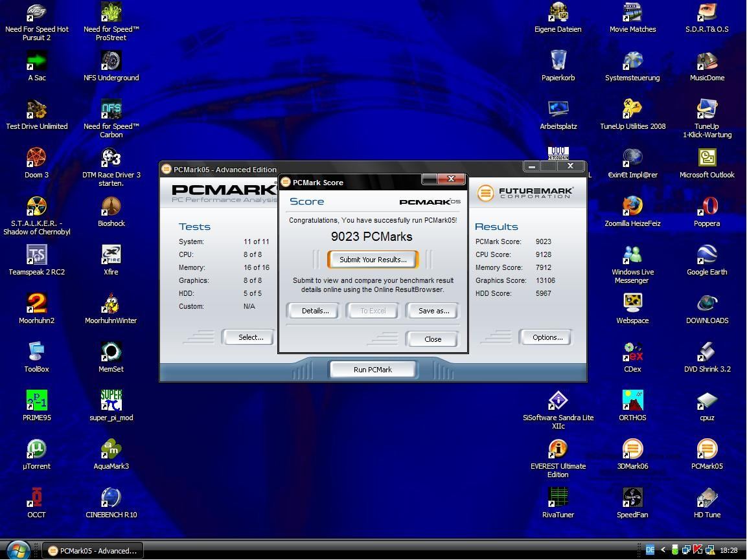Minimize the PCMark05 Advanced Edition window
Screen dimensions: 747x560
(533, 166)
